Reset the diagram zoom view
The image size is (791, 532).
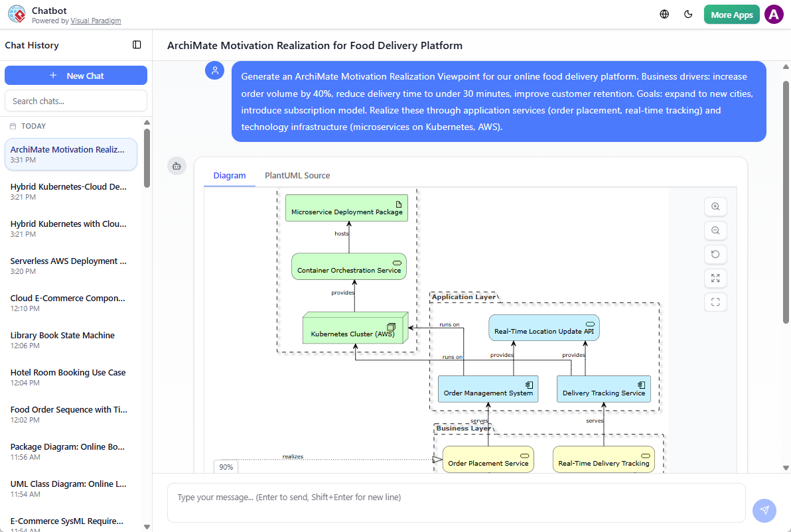tap(715, 255)
